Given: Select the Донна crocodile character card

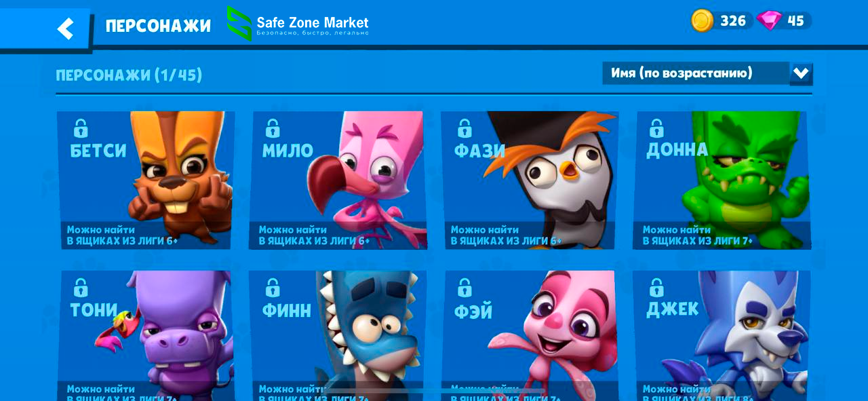Looking at the screenshot, I should tap(722, 180).
